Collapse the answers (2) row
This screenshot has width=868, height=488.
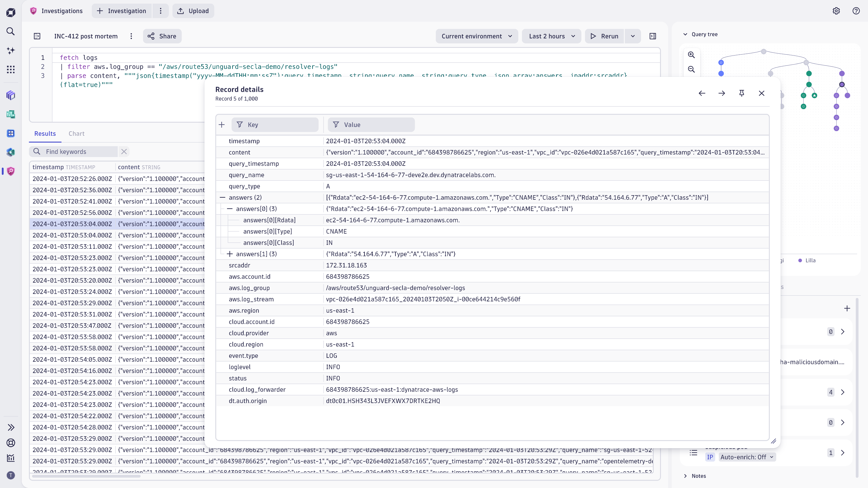222,197
